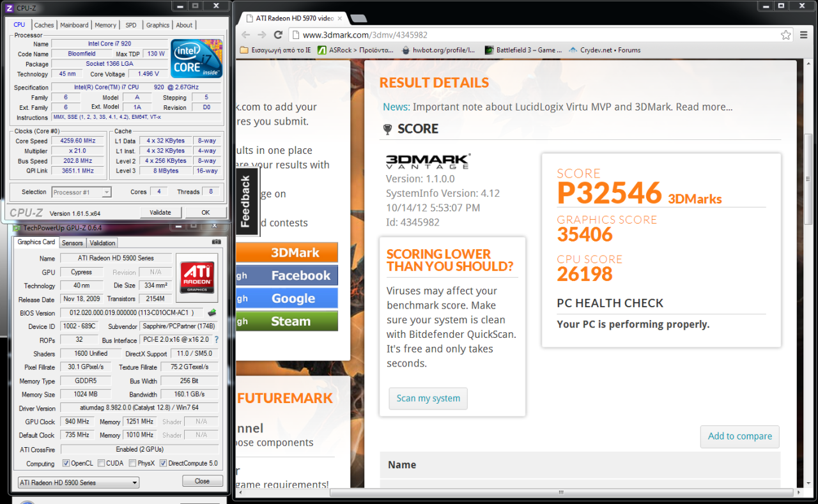Switch to the Memory tab in CPU-Z
818x504 pixels.
click(x=105, y=25)
